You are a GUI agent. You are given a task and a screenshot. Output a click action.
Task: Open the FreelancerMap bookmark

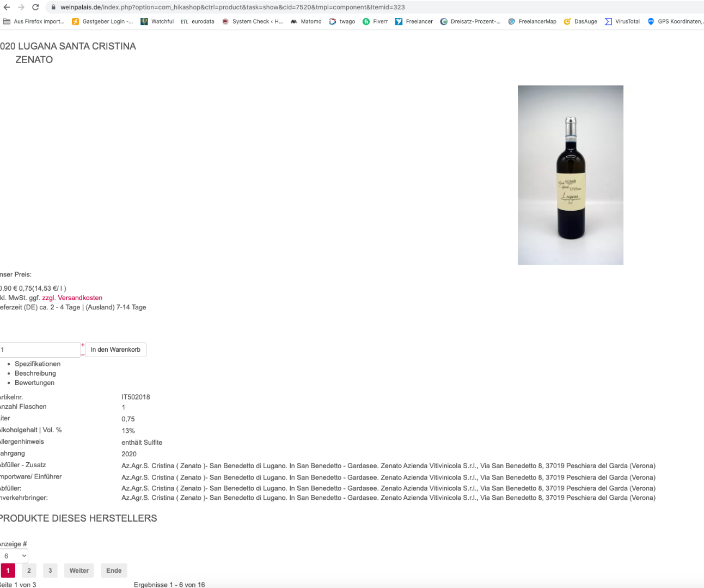(x=532, y=21)
